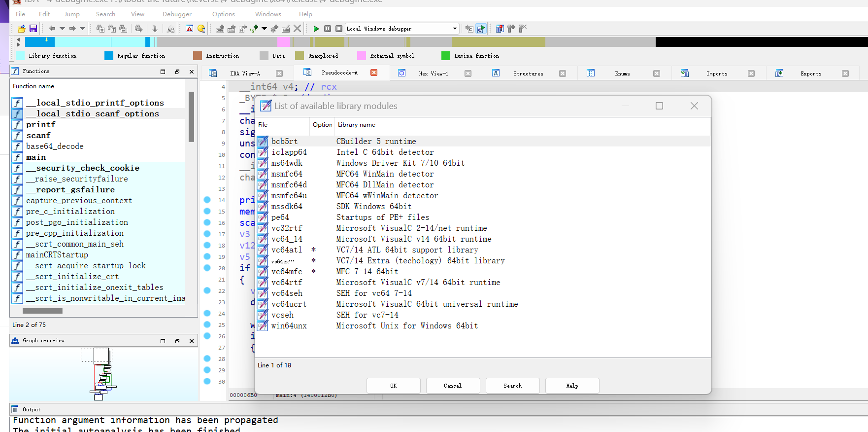The height and width of the screenshot is (432, 868).
Task: Click the asterisk array toolbar icon
Action: tap(274, 29)
